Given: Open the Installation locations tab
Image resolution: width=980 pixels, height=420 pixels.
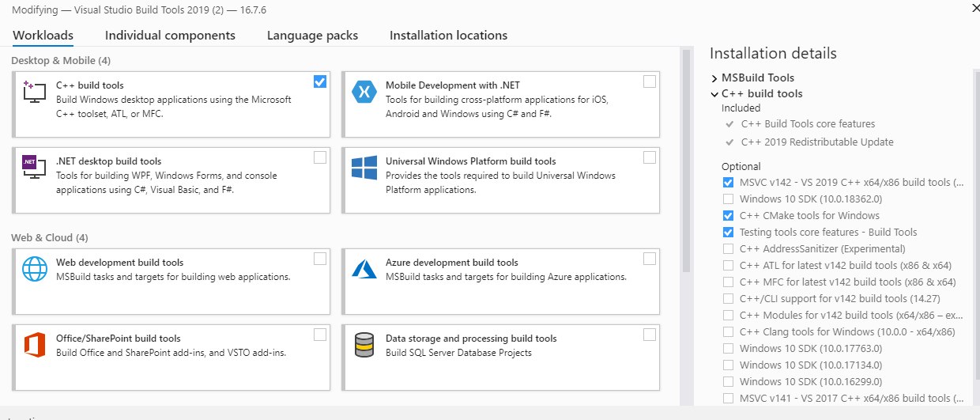Looking at the screenshot, I should pos(448,36).
